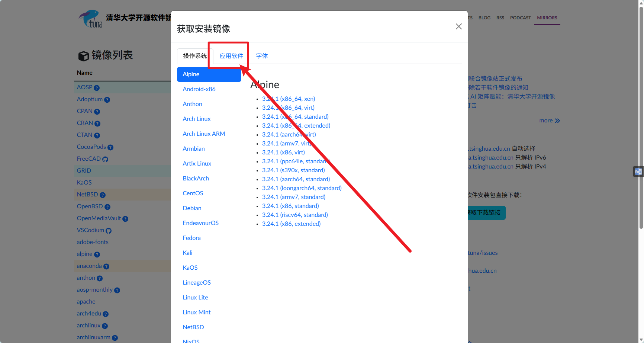Click GitHub icon next to FreeCAD

[x=105, y=159]
